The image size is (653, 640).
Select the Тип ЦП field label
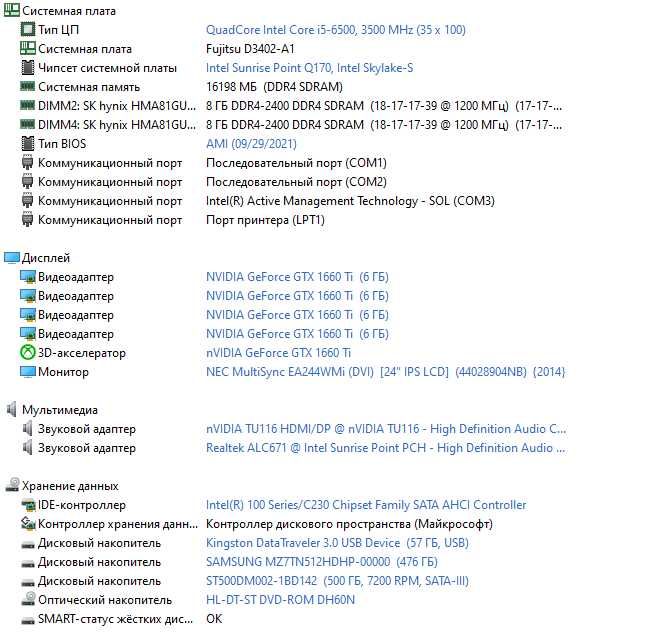[x=58, y=30]
